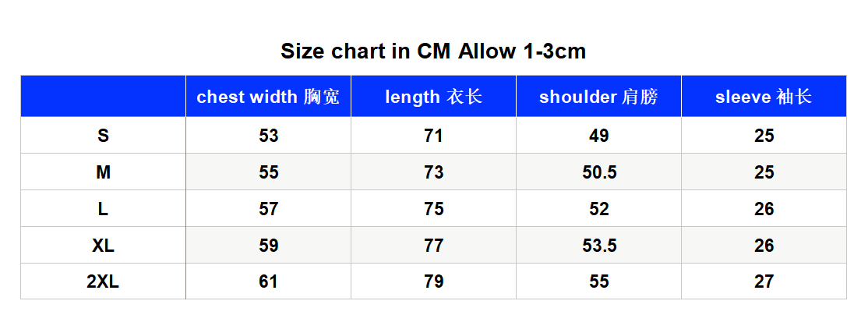Click the M size row label
Viewport: 868px width, 315px height.
click(x=103, y=172)
